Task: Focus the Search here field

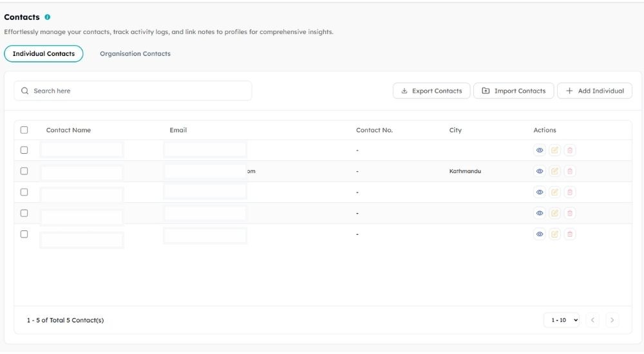Action: [133, 91]
